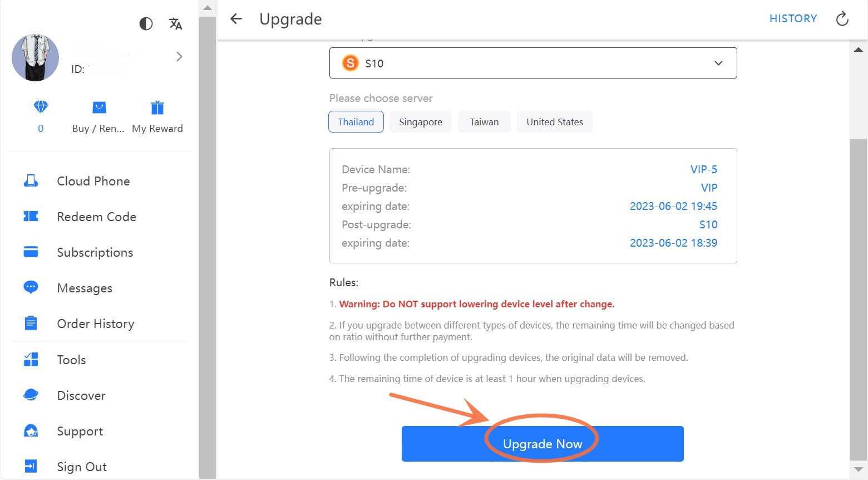The height and width of the screenshot is (480, 868).
Task: Refresh the Upgrade page icon
Action: click(842, 19)
